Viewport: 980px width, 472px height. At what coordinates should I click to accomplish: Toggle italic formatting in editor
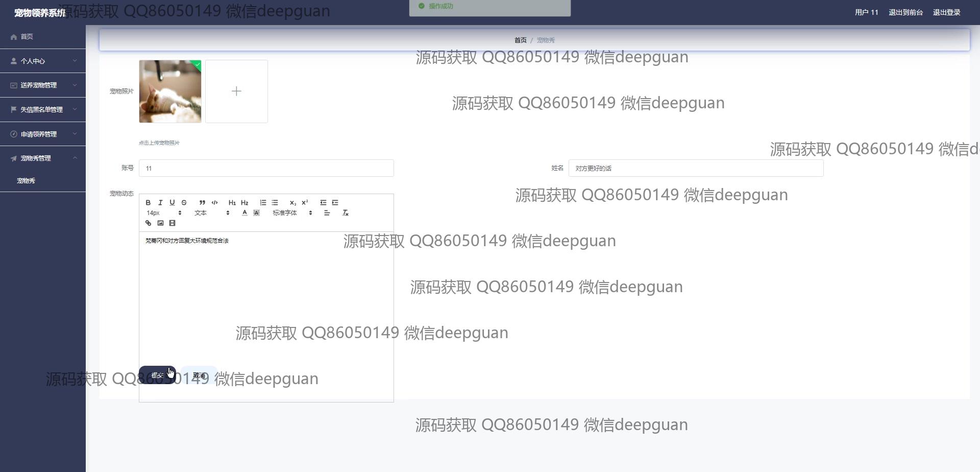pyautogui.click(x=160, y=203)
